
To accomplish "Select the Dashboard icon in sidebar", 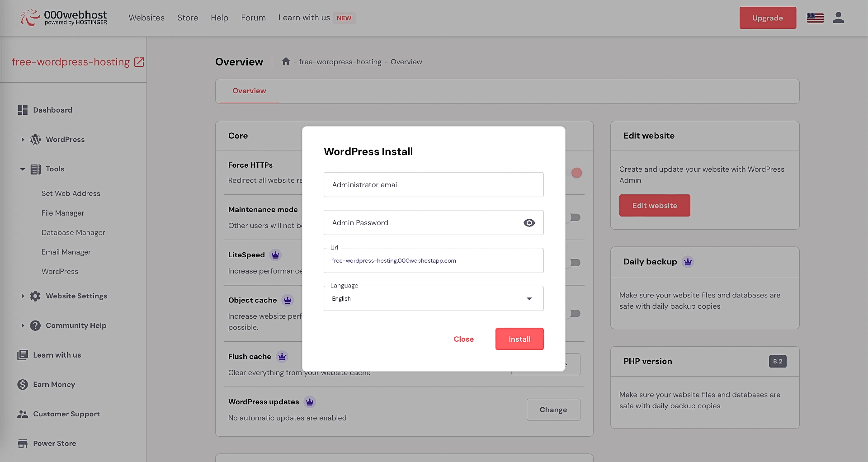I will pos(23,110).
